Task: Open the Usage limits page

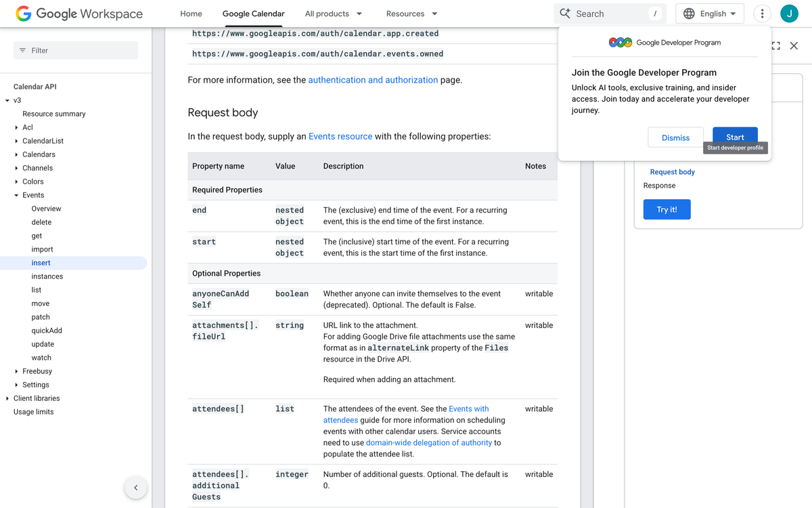Action: (x=33, y=412)
